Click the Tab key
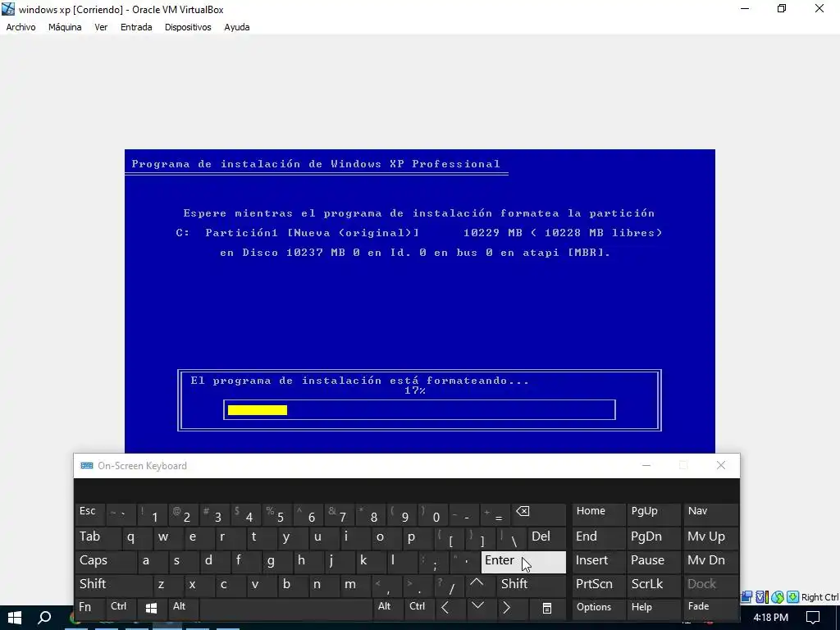The image size is (840, 630). coord(98,537)
